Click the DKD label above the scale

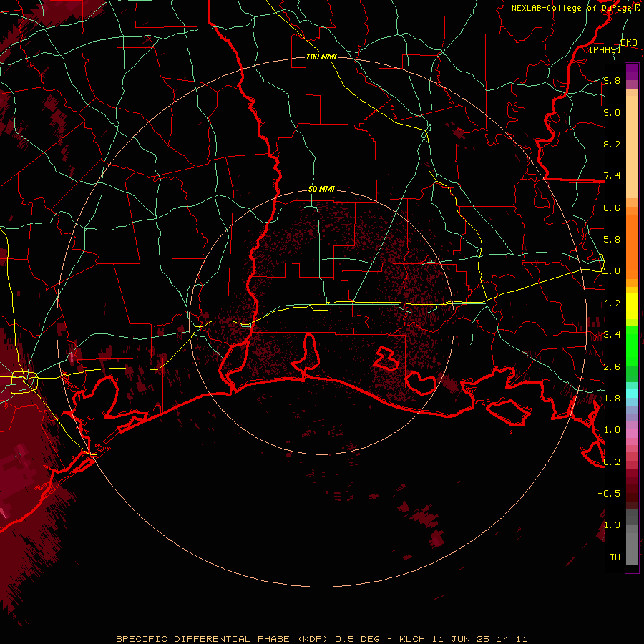(x=628, y=42)
